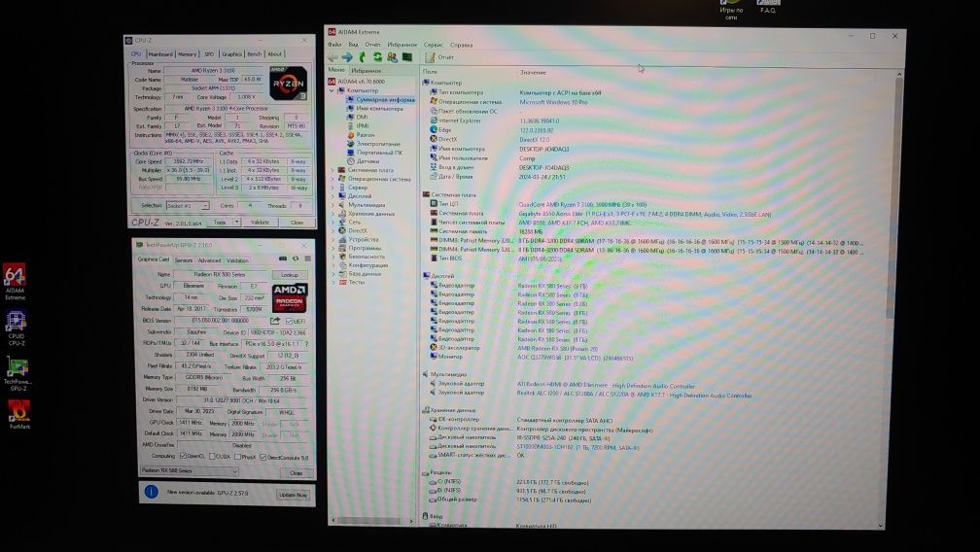This screenshot has width=980, height=552.
Task: Toggle the DirectCompute 5.0 checkbox in GPU-Z
Action: [263, 457]
